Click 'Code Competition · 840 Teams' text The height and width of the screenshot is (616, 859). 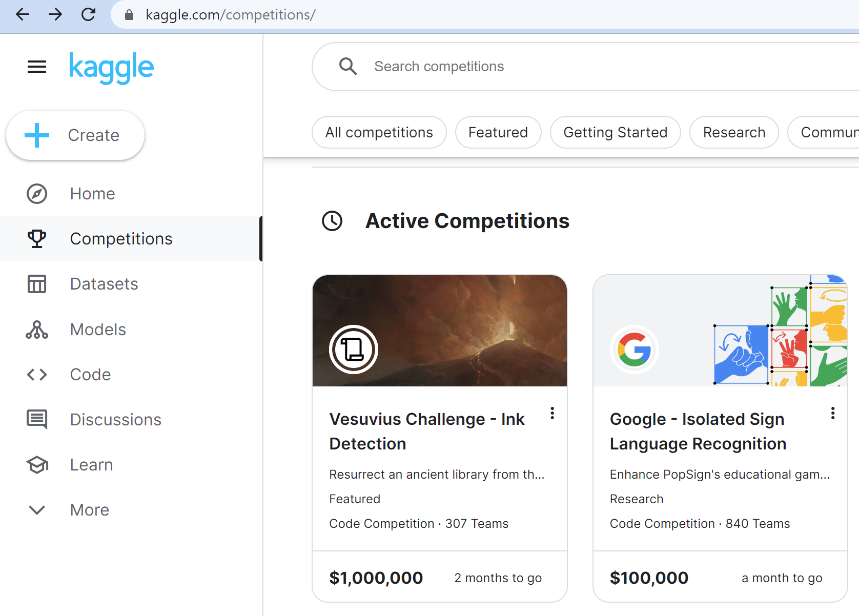point(700,524)
